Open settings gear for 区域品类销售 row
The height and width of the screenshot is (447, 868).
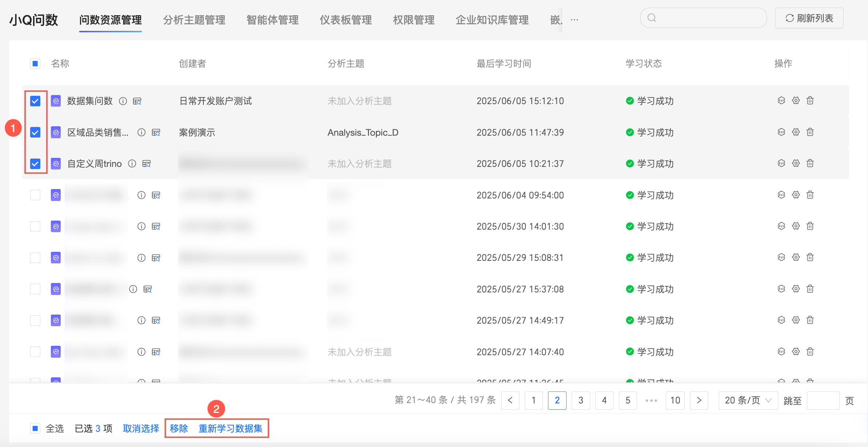pos(796,132)
